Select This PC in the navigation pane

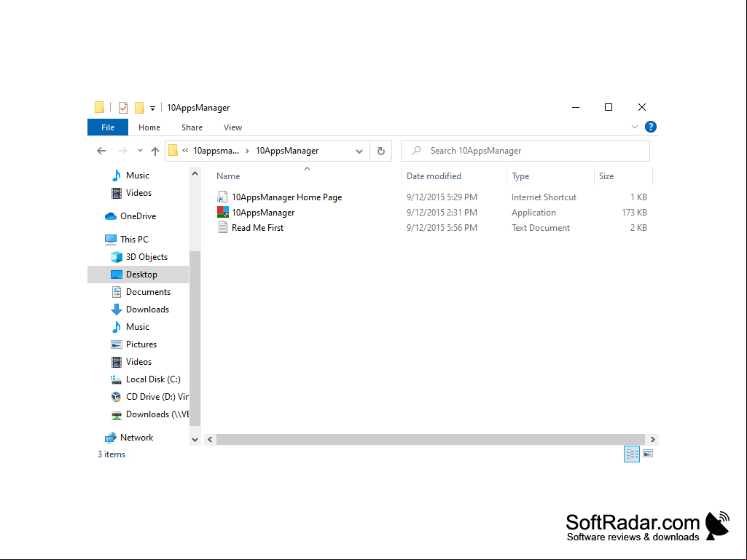coord(134,239)
